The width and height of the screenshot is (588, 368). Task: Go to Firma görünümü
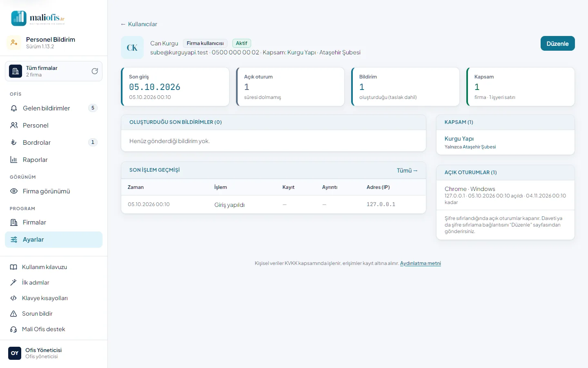(x=53, y=191)
